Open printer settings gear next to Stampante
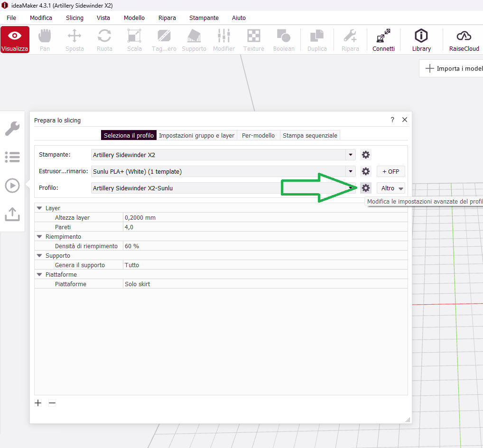The width and height of the screenshot is (483, 448). pyautogui.click(x=366, y=155)
